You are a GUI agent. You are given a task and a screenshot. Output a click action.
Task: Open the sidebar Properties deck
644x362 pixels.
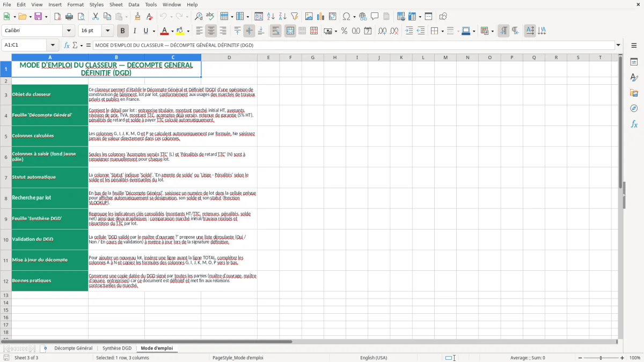634,62
